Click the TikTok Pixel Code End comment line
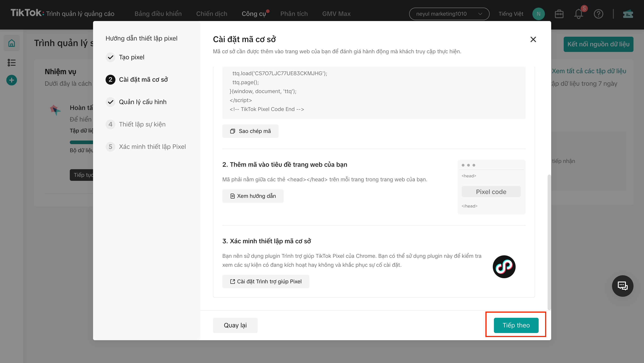This screenshot has width=644, height=363. [x=267, y=109]
